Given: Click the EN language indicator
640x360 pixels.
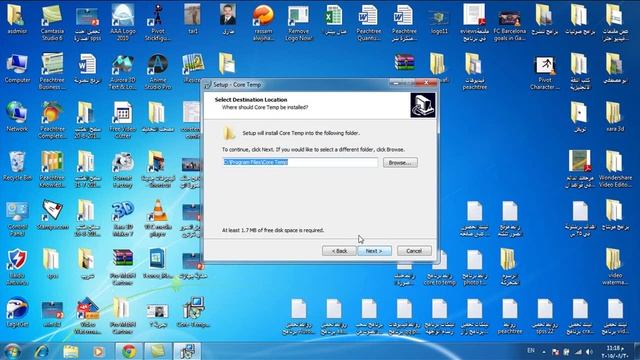Looking at the screenshot, I should [531, 350].
